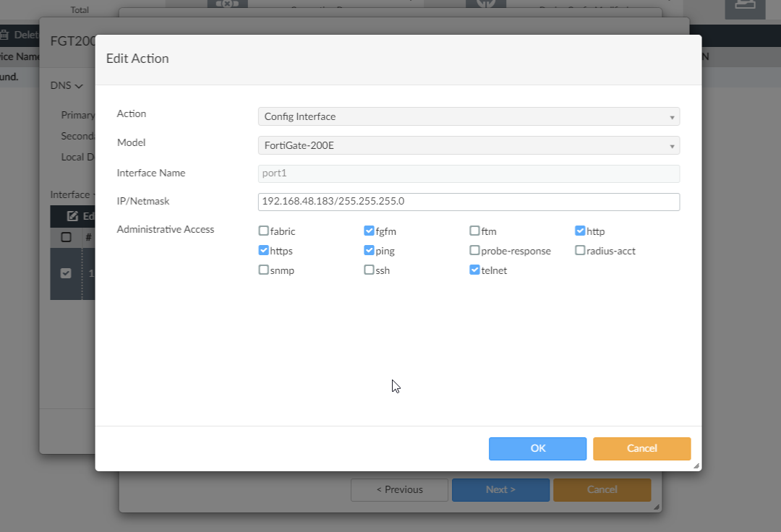Toggle the select-all checkbox in the interface table
This screenshot has height=532, width=781.
[x=66, y=236]
